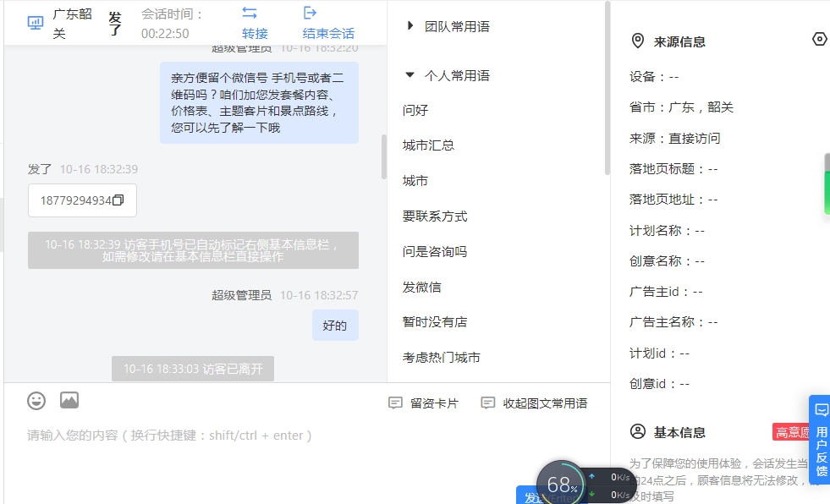Click the 计划id row
This screenshot has width=830, height=504.
coord(660,353)
